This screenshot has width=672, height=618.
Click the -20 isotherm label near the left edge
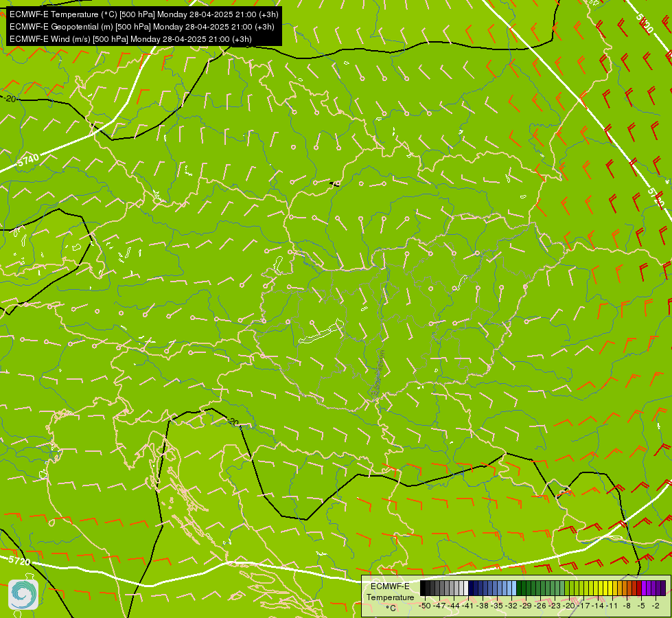click(x=10, y=99)
